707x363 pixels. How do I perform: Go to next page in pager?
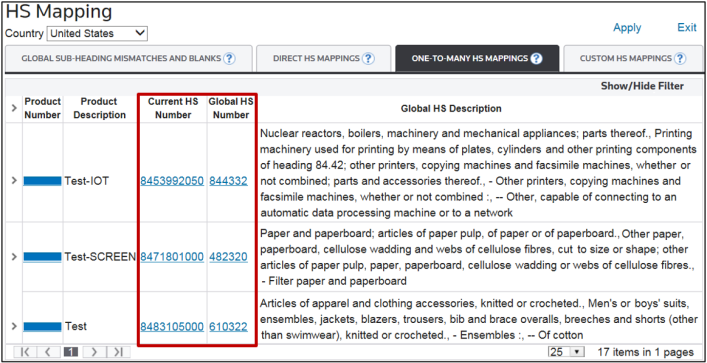(93, 352)
